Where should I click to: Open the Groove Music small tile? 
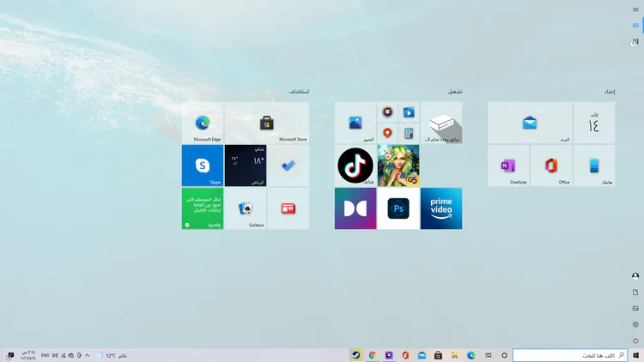388,112
